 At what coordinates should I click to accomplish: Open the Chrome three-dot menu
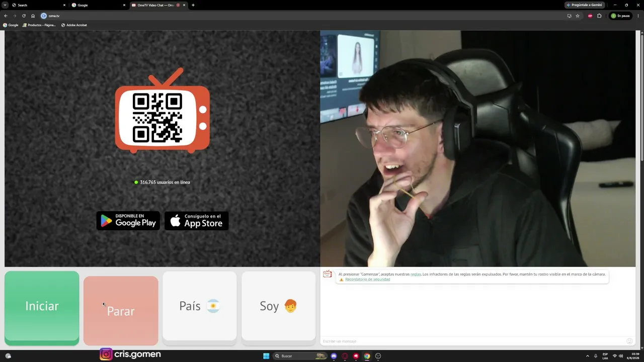(x=638, y=16)
